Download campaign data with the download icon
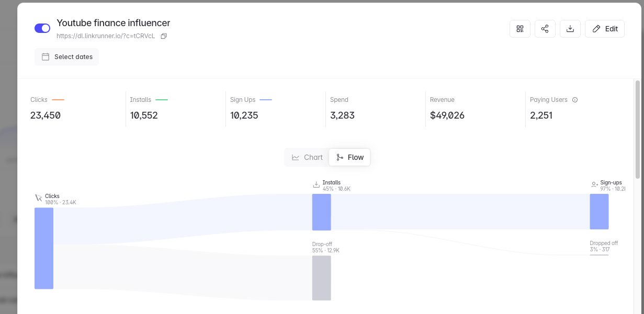Viewport: 644px width, 314px height. (x=570, y=29)
